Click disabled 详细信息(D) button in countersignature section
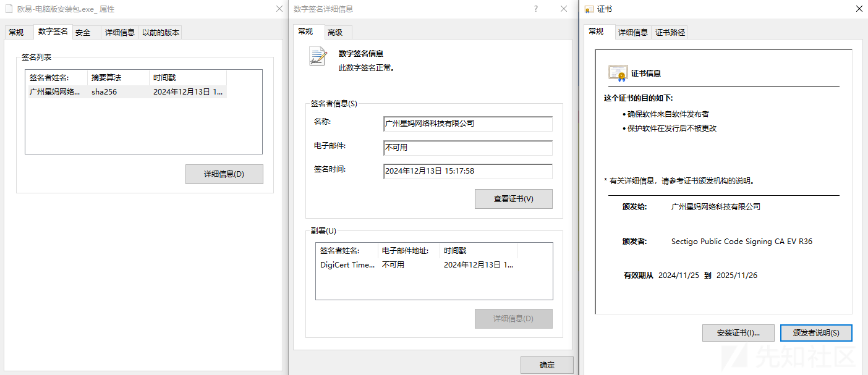This screenshot has height=375, width=868. (514, 319)
